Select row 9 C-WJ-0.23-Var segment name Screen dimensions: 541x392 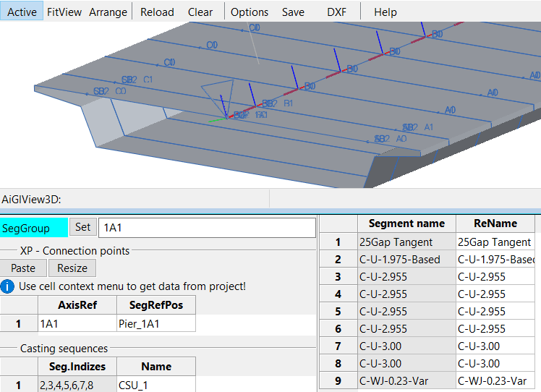(406, 381)
